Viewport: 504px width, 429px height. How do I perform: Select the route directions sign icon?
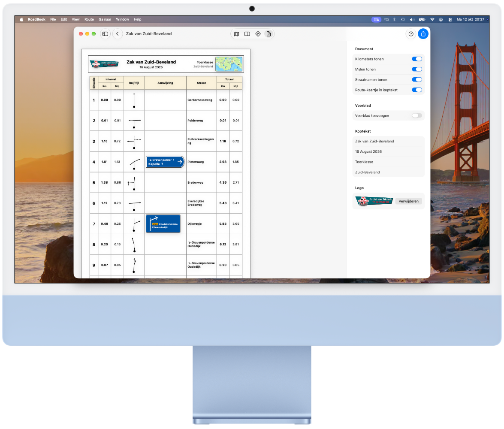click(x=258, y=34)
